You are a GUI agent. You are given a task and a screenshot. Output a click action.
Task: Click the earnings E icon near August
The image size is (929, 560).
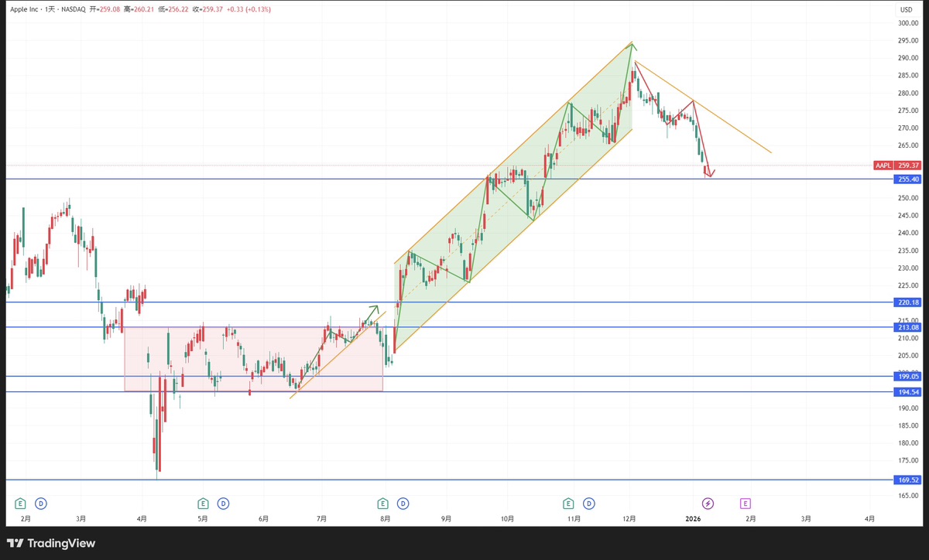(x=383, y=503)
